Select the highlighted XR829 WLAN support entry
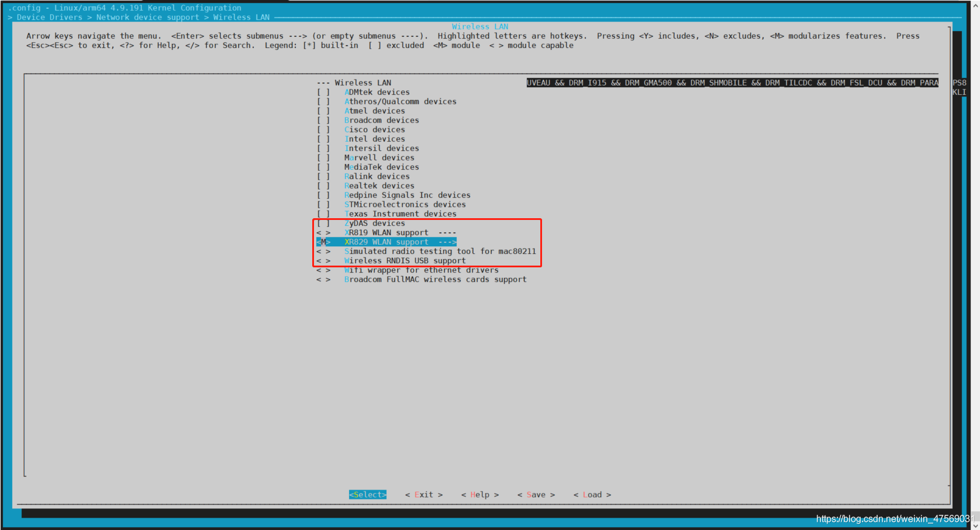Viewport: 980px width, 530px height. click(387, 242)
